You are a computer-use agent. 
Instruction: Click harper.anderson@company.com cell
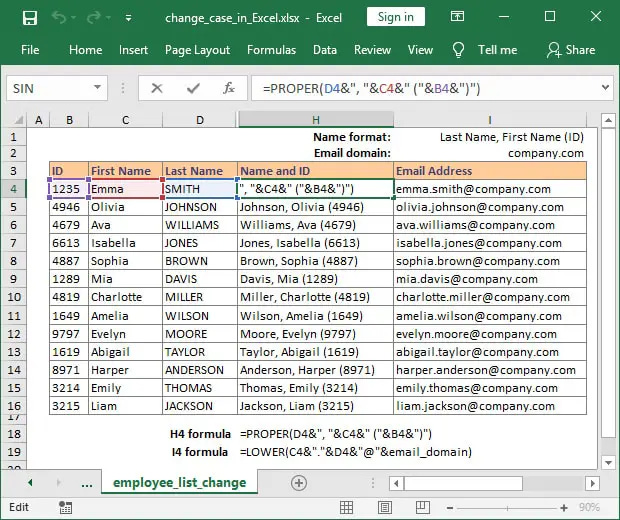click(490, 370)
